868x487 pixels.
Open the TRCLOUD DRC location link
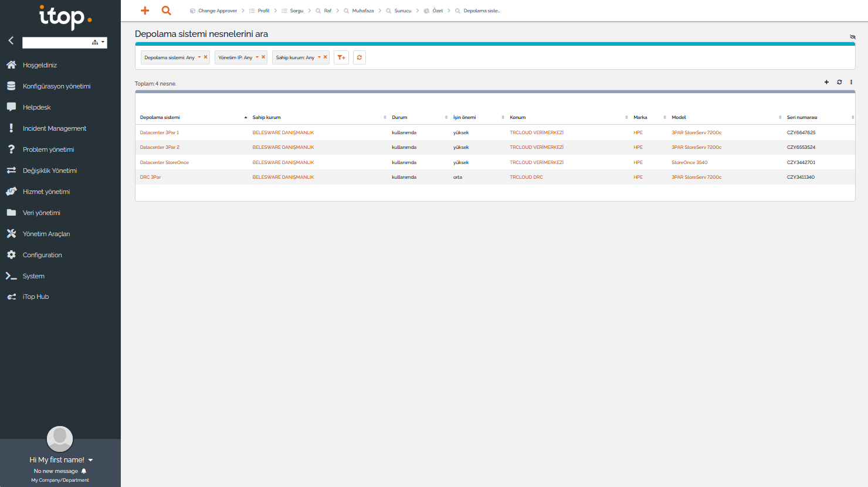526,177
